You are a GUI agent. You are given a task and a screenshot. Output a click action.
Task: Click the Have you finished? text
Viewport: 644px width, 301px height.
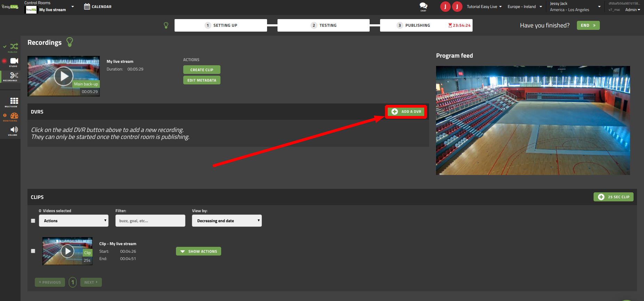tap(545, 25)
